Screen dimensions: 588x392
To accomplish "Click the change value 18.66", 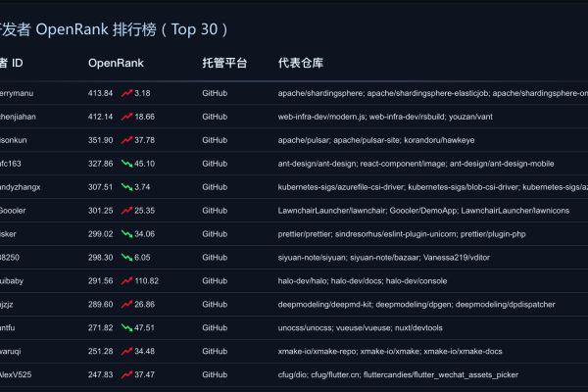I will 144,117.
